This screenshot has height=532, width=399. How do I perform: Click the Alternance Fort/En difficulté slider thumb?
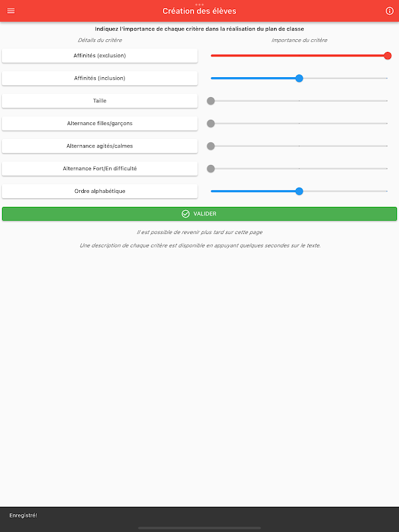pos(211,169)
